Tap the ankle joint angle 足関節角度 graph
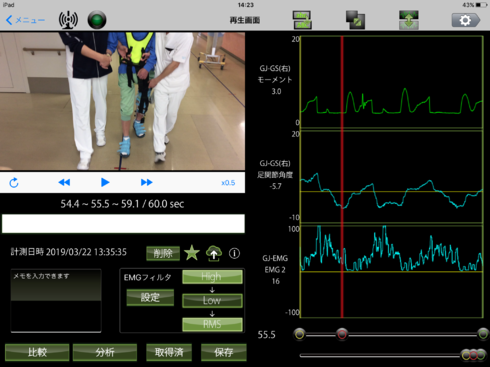Viewport: 490px width, 367px height. [392, 177]
